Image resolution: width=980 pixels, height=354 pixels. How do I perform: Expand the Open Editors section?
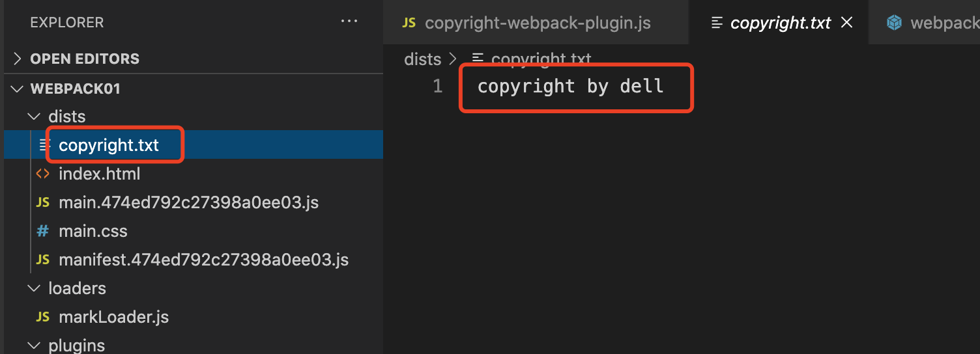[18, 59]
